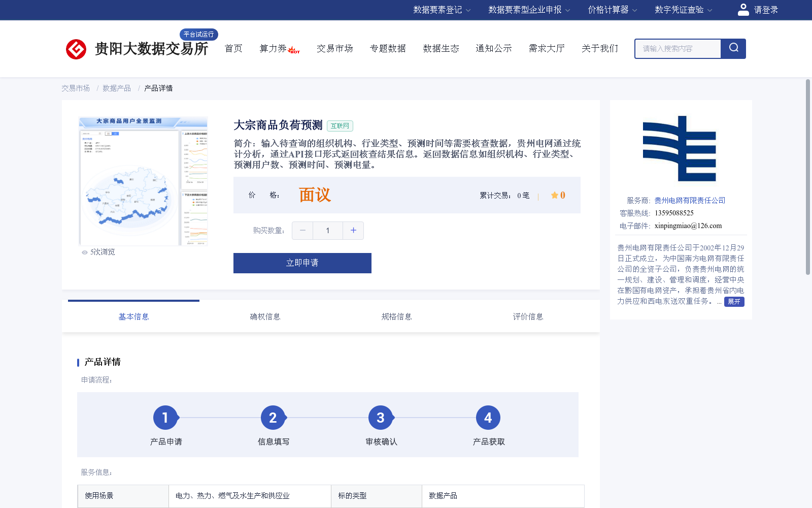Click the search magnifier icon button
The width and height of the screenshot is (812, 508).
point(733,48)
